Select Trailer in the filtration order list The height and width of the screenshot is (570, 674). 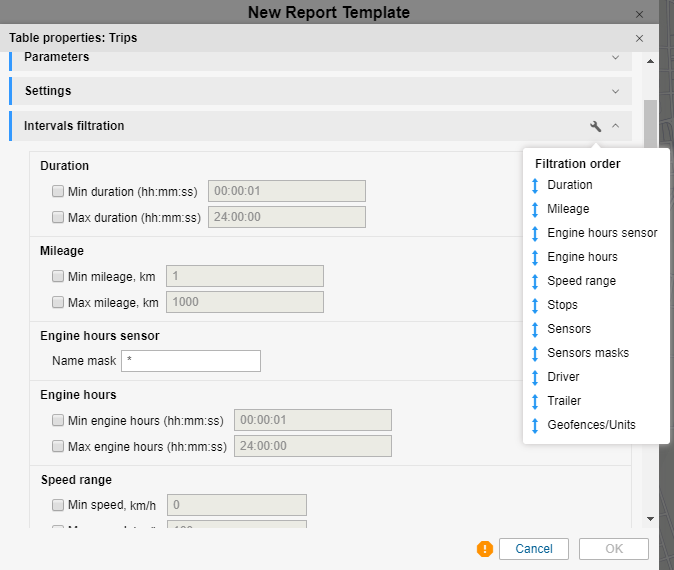tap(563, 401)
